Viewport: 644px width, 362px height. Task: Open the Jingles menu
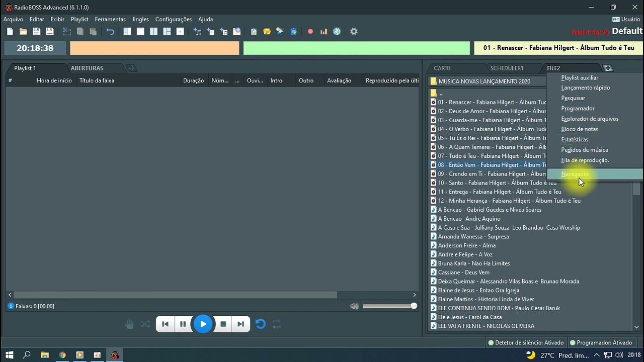click(x=140, y=19)
